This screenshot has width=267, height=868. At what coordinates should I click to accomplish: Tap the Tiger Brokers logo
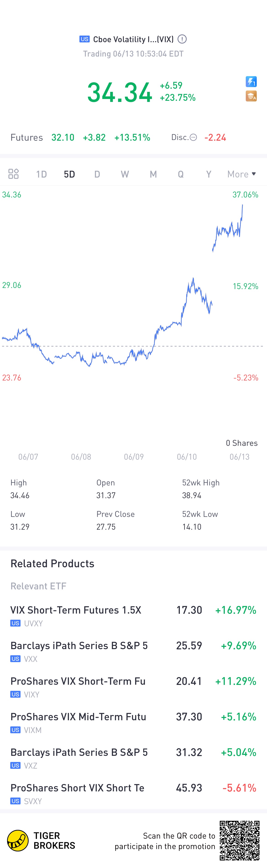[18, 840]
